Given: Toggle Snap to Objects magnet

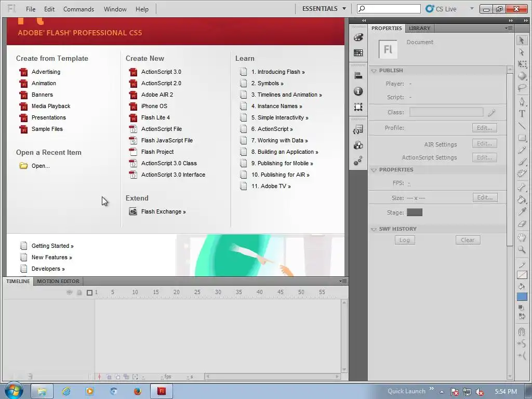Looking at the screenshot, I should (522, 331).
